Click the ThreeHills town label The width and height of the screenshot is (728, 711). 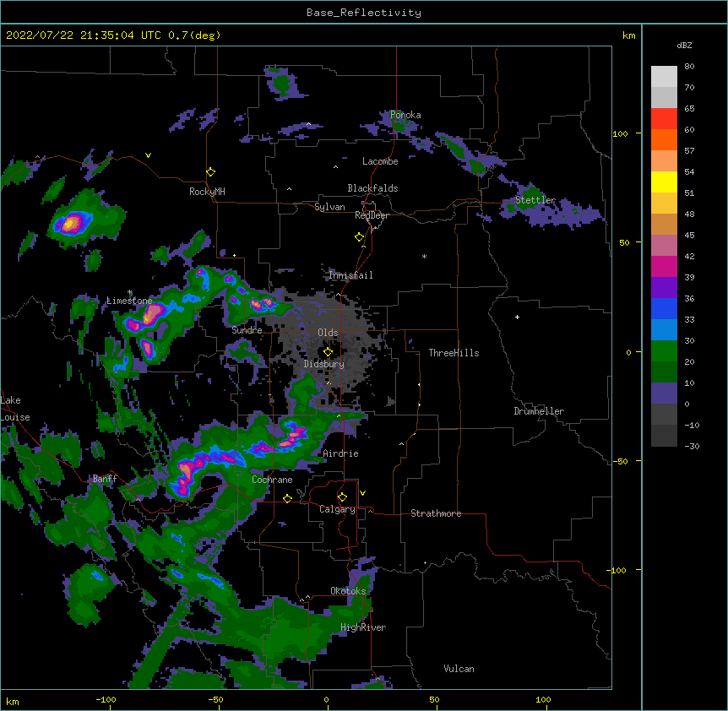454,353
